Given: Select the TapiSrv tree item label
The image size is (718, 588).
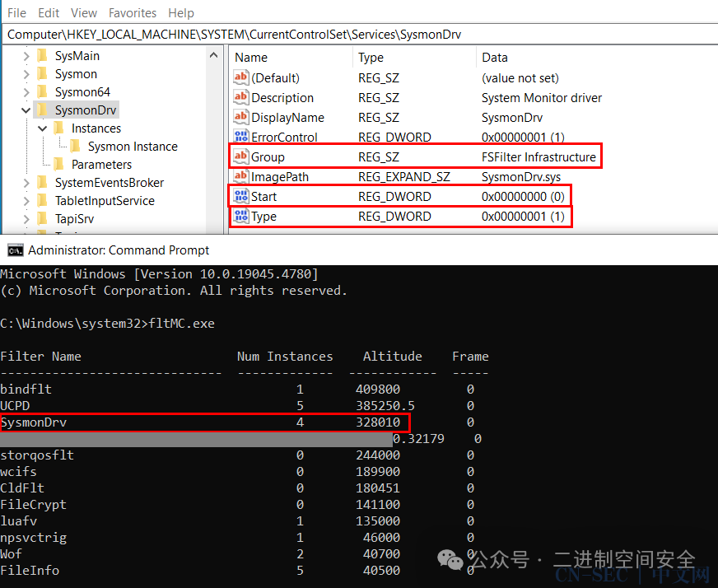Looking at the screenshot, I should point(74,219).
